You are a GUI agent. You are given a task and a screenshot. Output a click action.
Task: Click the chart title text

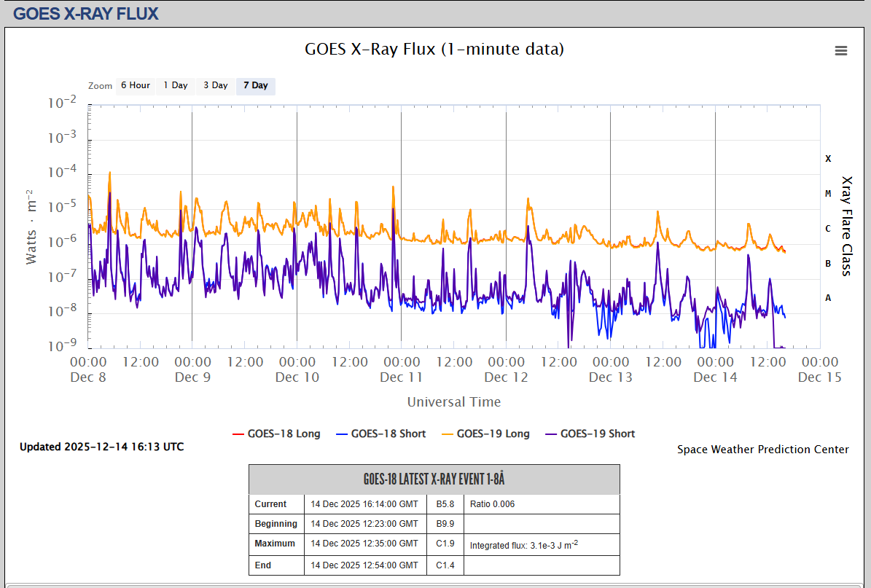[434, 50]
